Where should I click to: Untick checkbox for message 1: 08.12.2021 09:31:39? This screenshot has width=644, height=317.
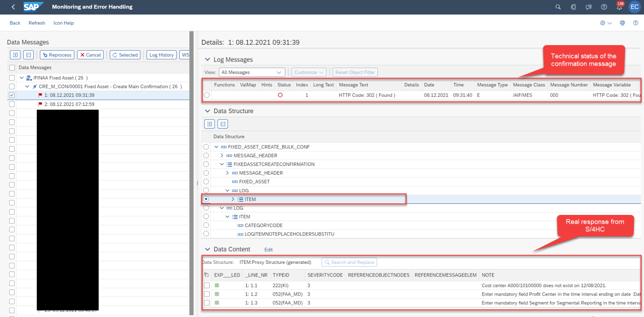[x=12, y=95]
